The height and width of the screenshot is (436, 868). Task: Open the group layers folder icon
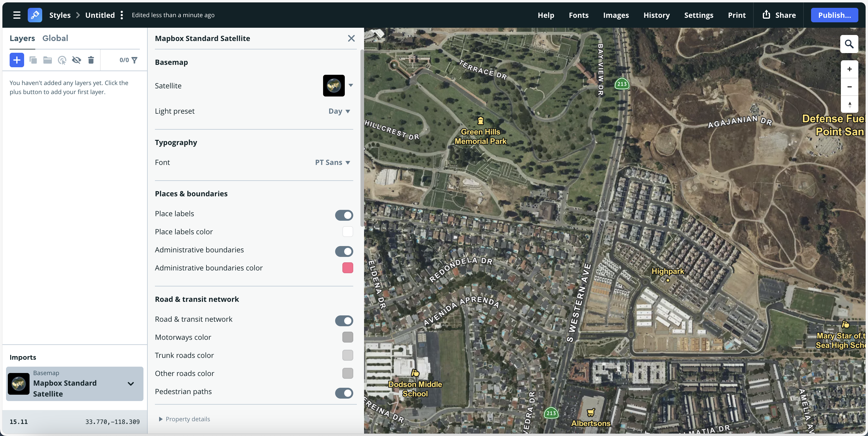coord(47,60)
